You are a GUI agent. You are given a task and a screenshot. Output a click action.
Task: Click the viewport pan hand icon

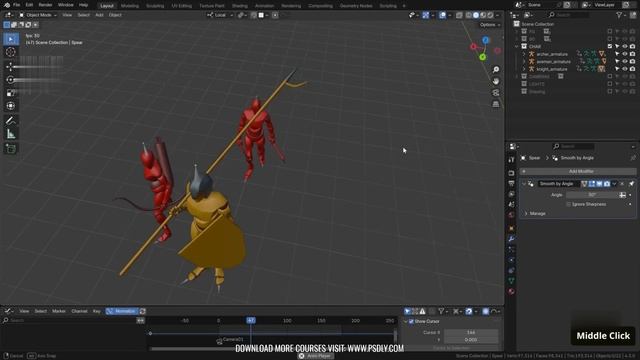coord(496,81)
